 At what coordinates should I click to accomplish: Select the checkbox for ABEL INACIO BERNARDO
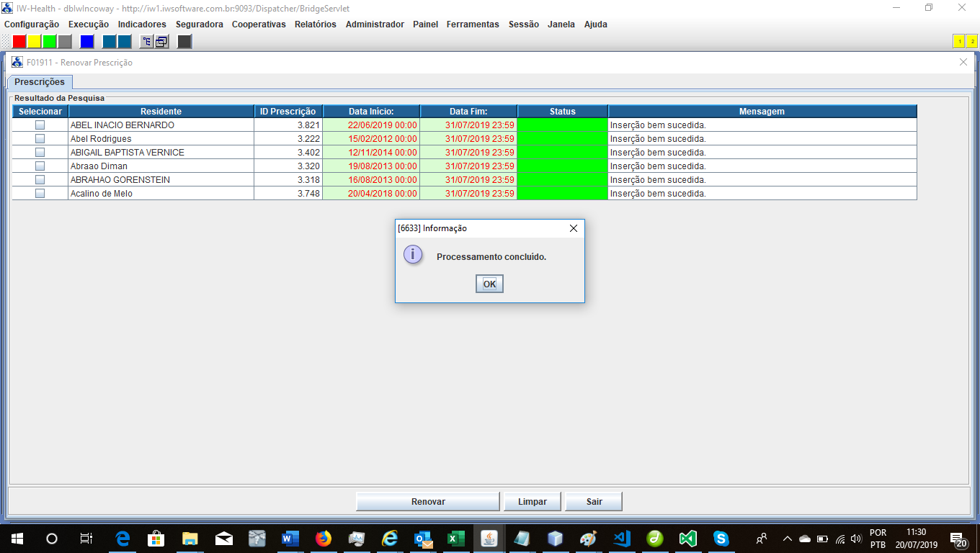tap(40, 125)
